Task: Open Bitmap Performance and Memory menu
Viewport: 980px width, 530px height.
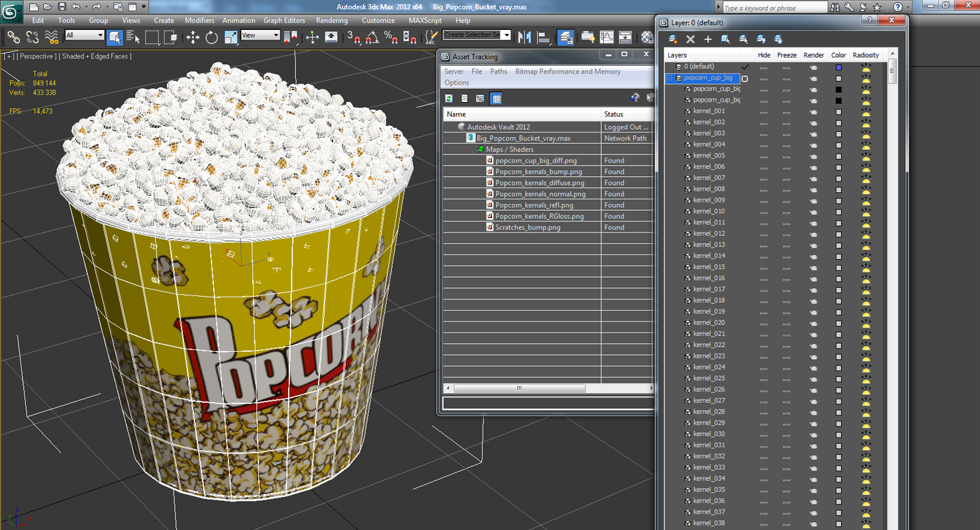Action: 568,72
